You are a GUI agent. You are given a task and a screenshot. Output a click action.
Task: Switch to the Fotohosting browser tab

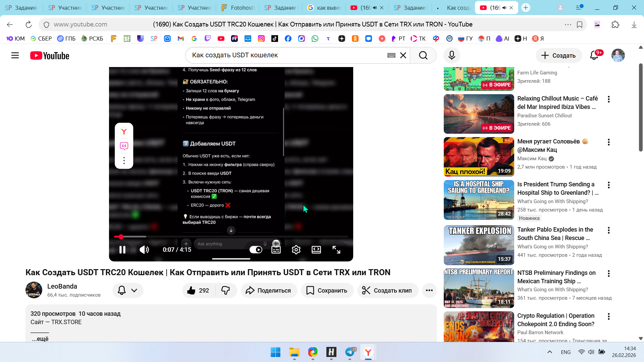[238, 8]
